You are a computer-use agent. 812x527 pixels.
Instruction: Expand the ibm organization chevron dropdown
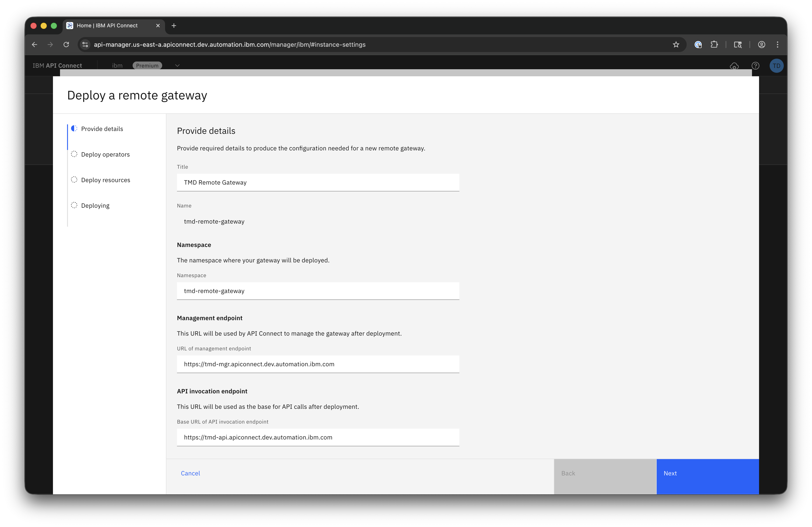coord(177,65)
